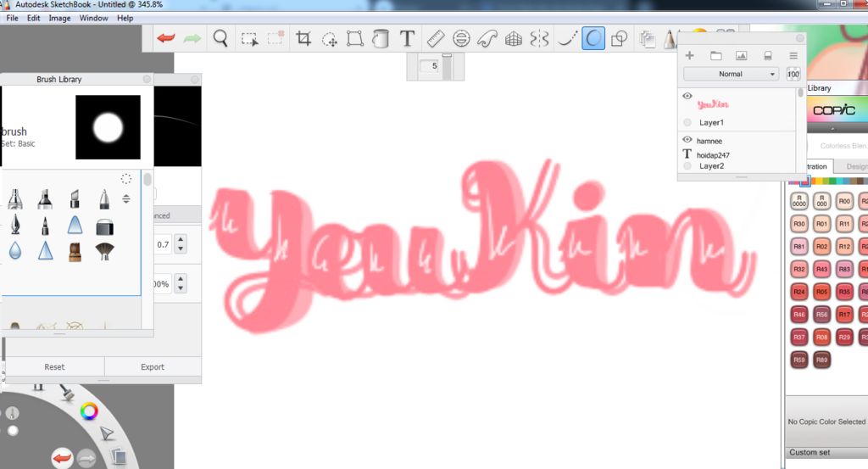Select the YeuKin Layer1 thumbnail

click(x=712, y=104)
